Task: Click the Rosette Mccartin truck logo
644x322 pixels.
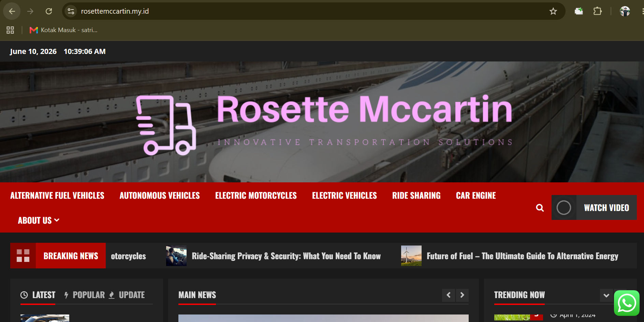Action: point(166,125)
